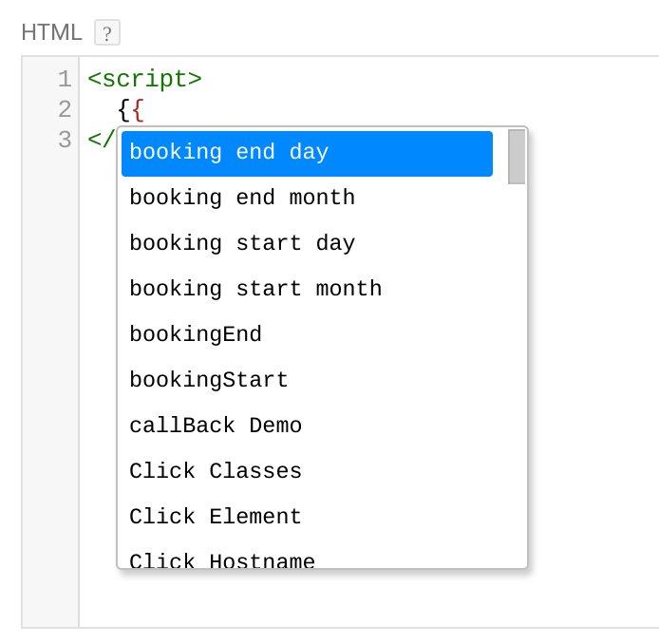Select 'booking end month' autocomplete suggestion
The image size is (659, 644).
click(307, 199)
